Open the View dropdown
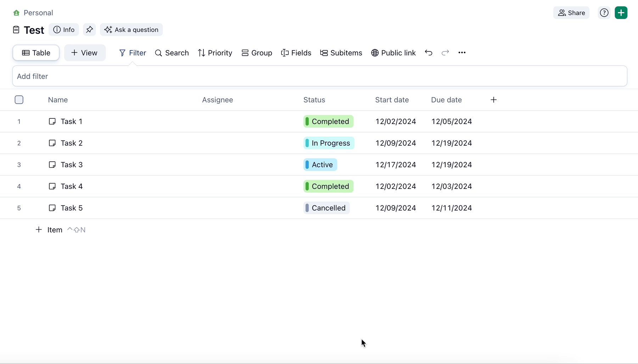The height and width of the screenshot is (364, 638). click(x=85, y=53)
